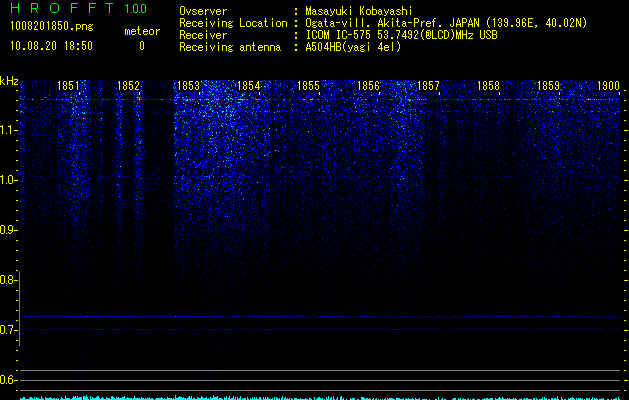This screenshot has width=629, height=400.
Task: Click the Receiver field label
Action: click(203, 35)
